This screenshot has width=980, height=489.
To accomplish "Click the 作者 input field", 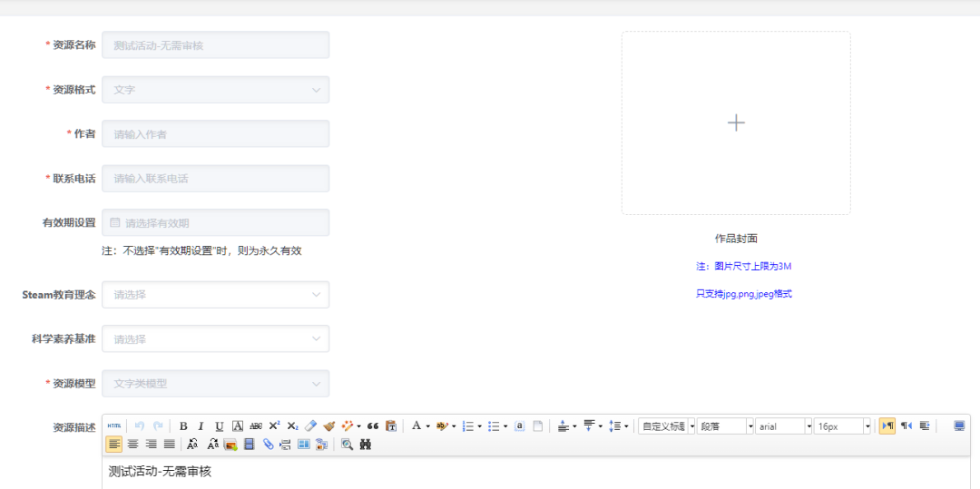I will [x=215, y=134].
